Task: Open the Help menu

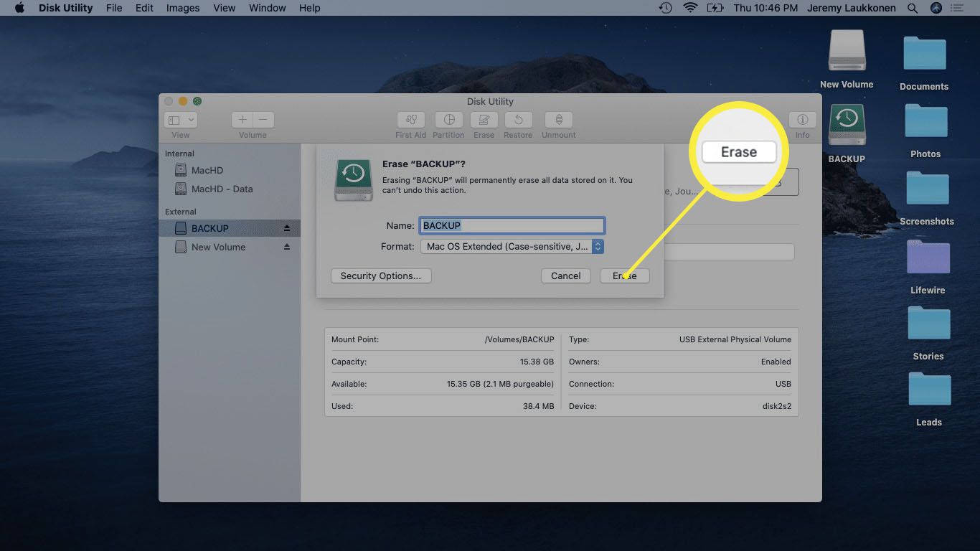Action: click(310, 8)
